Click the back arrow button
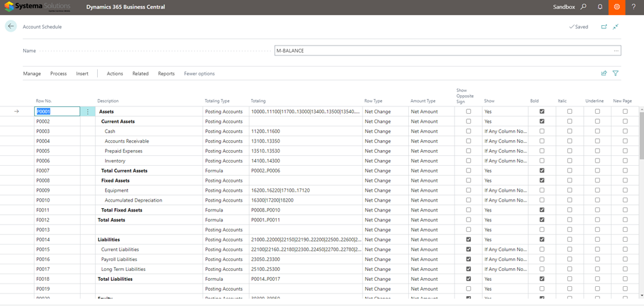Viewport: 644px width, 306px height. [11, 26]
